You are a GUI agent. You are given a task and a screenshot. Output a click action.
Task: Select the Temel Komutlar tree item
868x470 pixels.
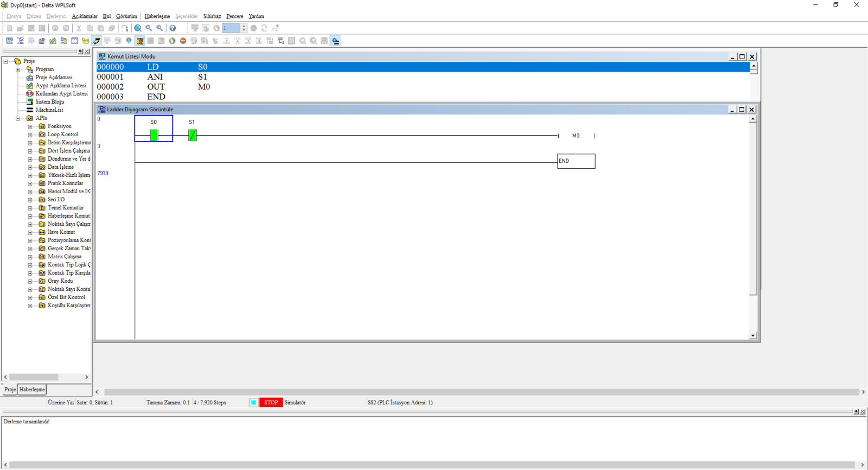click(x=66, y=208)
